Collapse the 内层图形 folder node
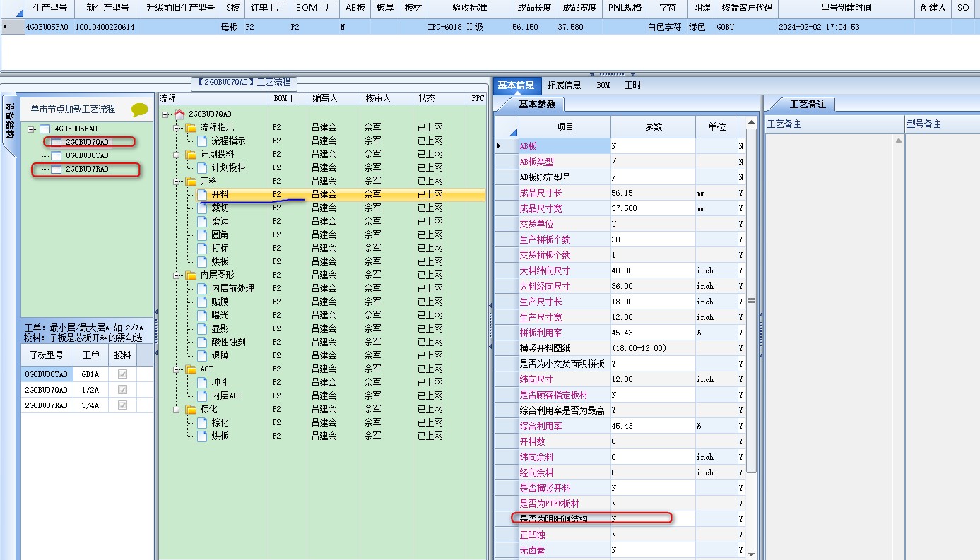Screen dimensions: 980x560 pyautogui.click(x=177, y=275)
